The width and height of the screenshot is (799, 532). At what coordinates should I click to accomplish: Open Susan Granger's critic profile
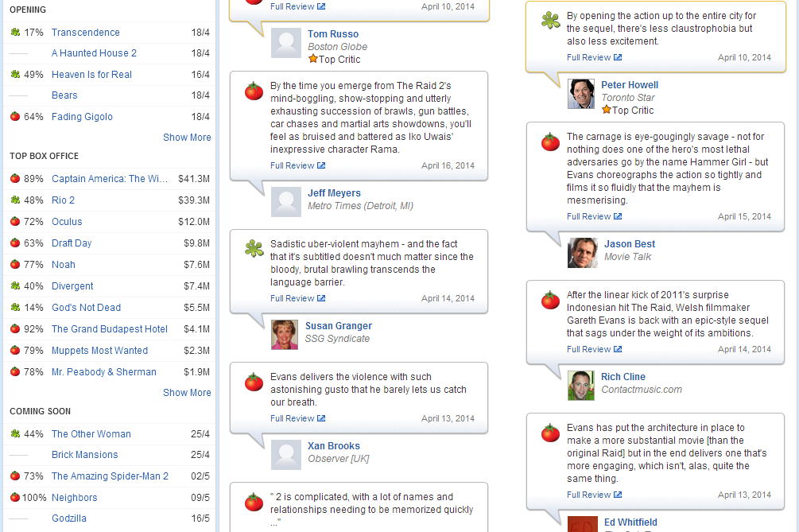click(x=339, y=326)
